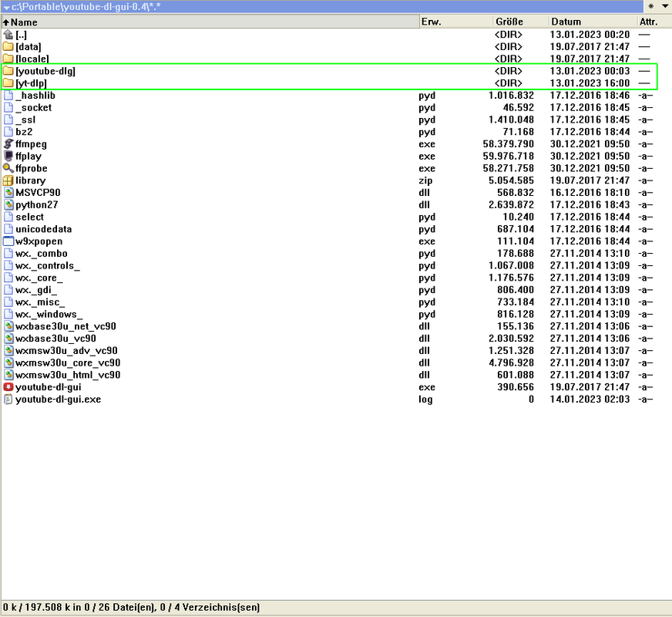This screenshot has height=617, width=672.
Task: Sort by the Name column header
Action: (x=210, y=22)
